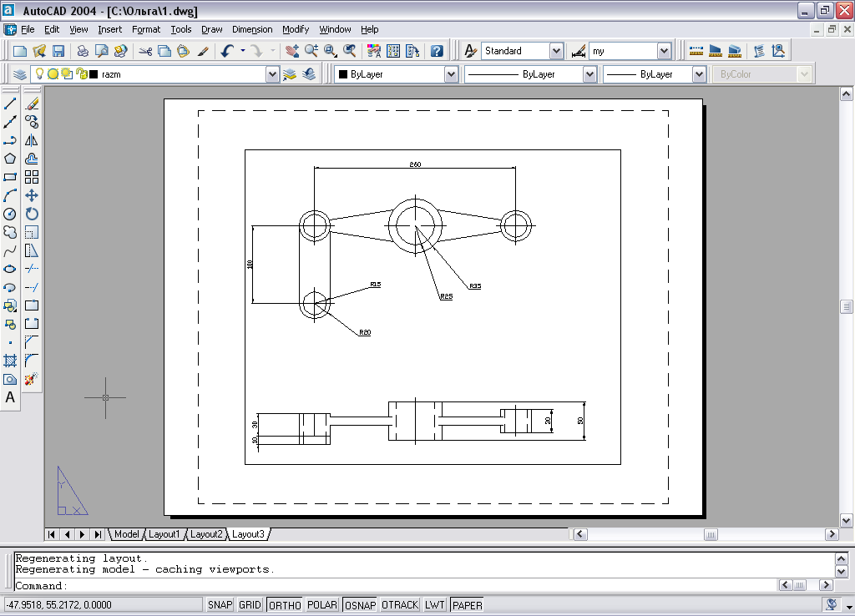The image size is (855, 616).
Task: Click vertical scrollbar down arrow
Action: pos(847,520)
